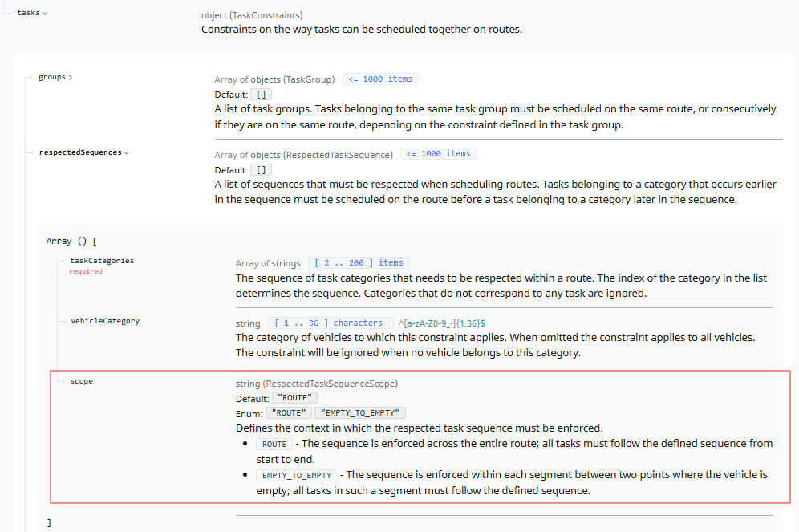Select the taskCategories property name
The height and width of the screenshot is (532, 799).
pyautogui.click(x=102, y=261)
